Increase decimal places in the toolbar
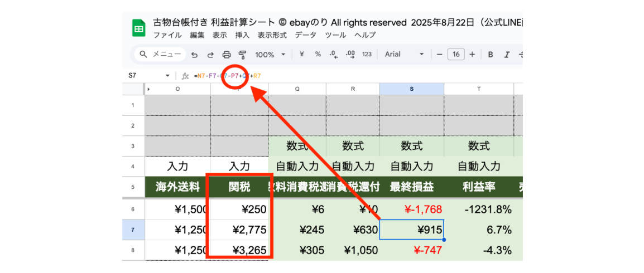644x273 pixels. [350, 55]
